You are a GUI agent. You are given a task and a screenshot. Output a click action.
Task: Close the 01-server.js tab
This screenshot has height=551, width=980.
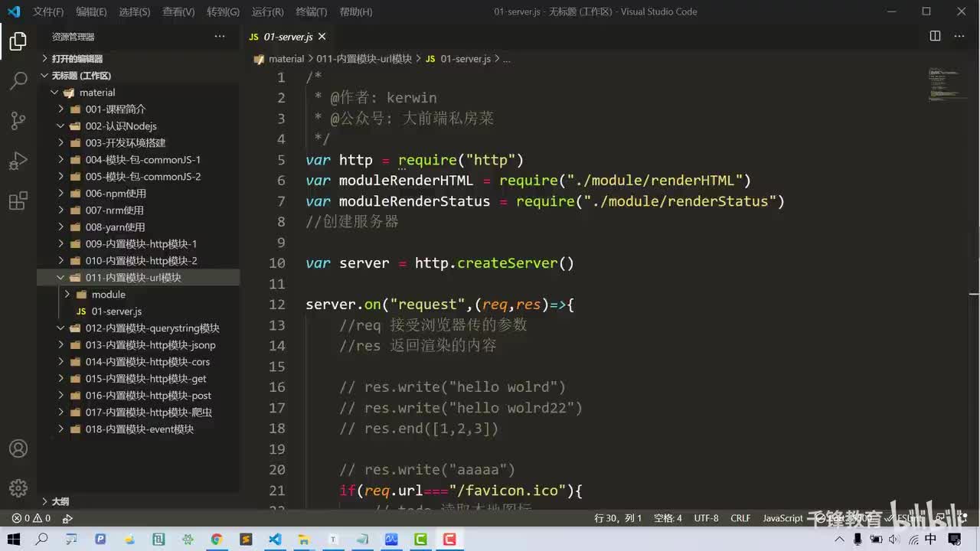coord(322,37)
